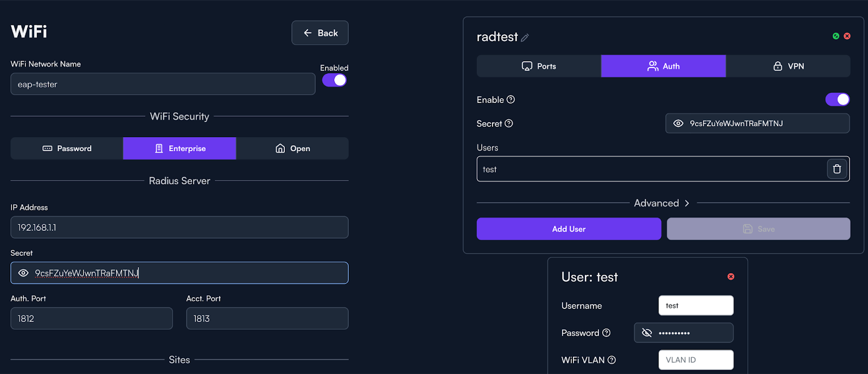Delete the test user with trash icon
Screen dimensions: 868x374
837,169
